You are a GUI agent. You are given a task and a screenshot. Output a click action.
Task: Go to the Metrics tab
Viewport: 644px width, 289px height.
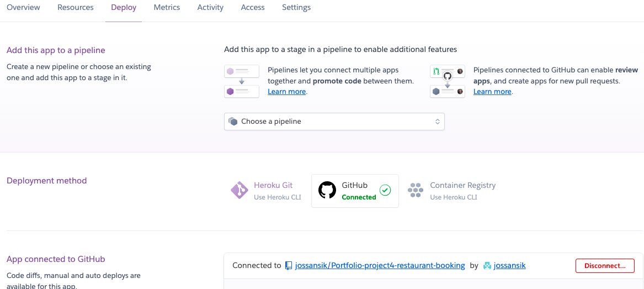click(167, 7)
